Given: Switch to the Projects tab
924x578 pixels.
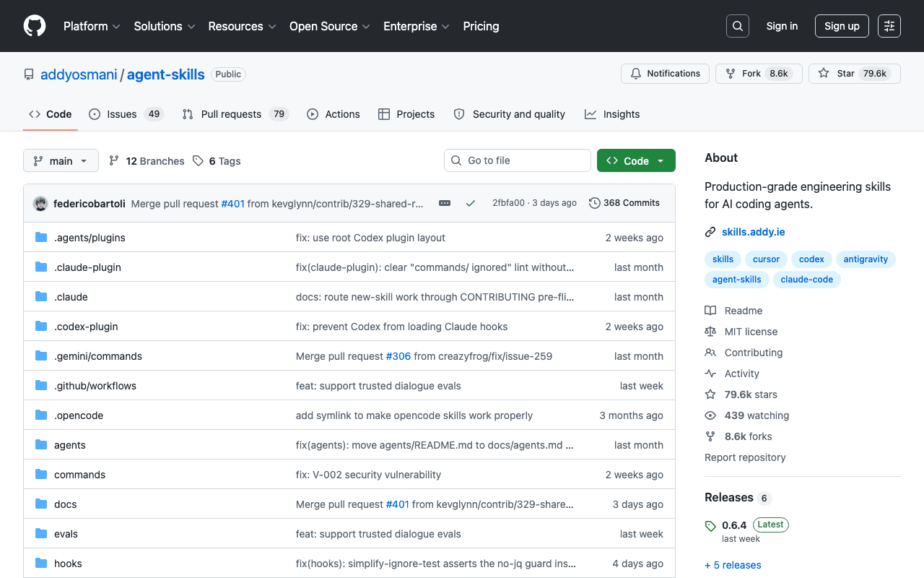Looking at the screenshot, I should [x=406, y=114].
